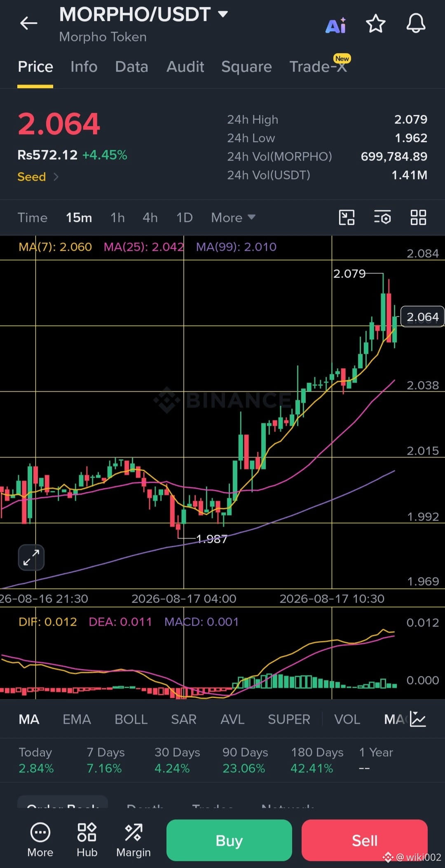Expand the More timeframes dropdown

233,218
